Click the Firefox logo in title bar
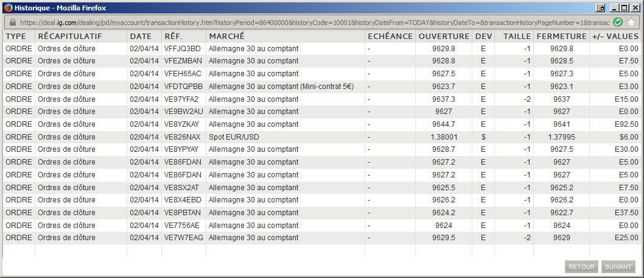Viewport: 644px width, 278px height. point(8,8)
